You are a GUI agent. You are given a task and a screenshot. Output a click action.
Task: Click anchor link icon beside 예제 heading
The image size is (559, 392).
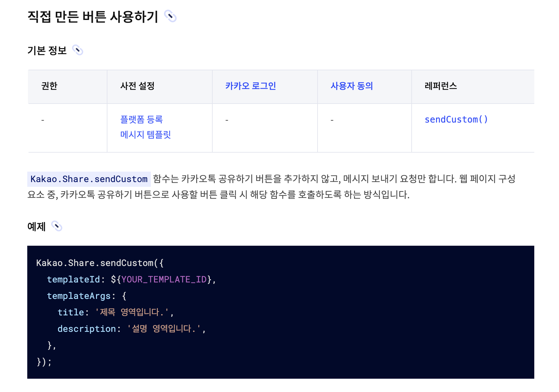tap(57, 226)
